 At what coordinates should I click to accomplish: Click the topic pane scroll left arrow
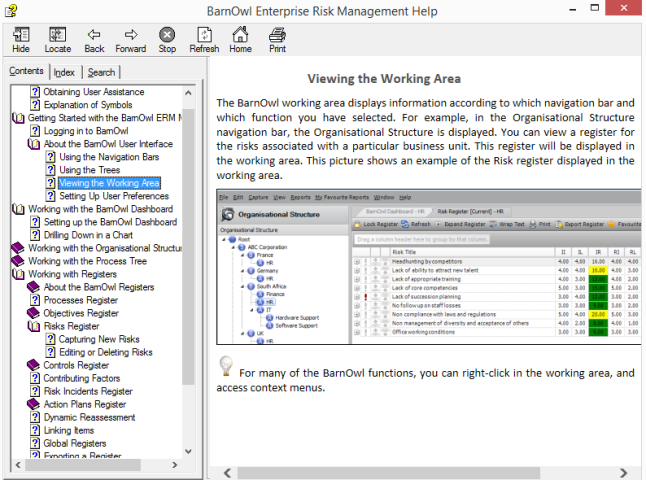click(x=227, y=473)
